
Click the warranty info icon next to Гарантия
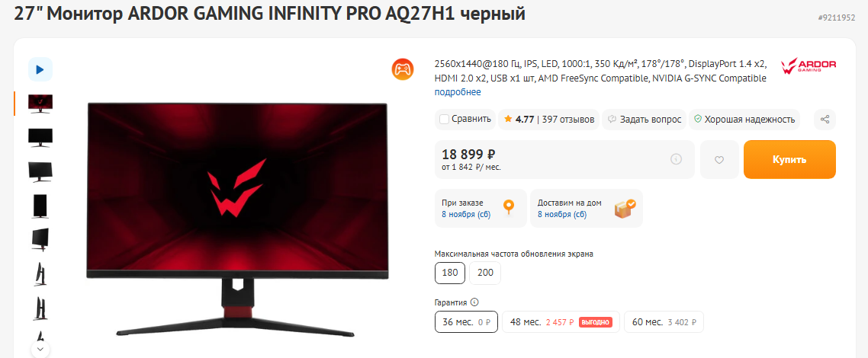[x=474, y=302]
